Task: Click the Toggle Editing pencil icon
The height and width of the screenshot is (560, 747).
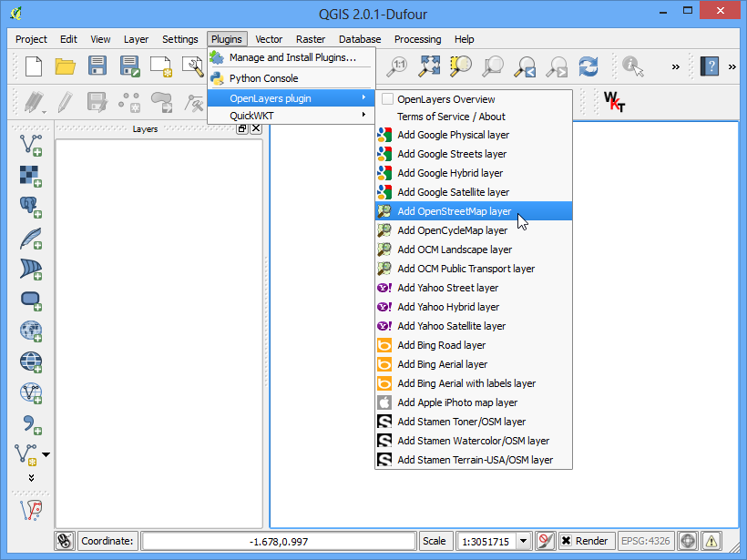Action: pos(66,102)
